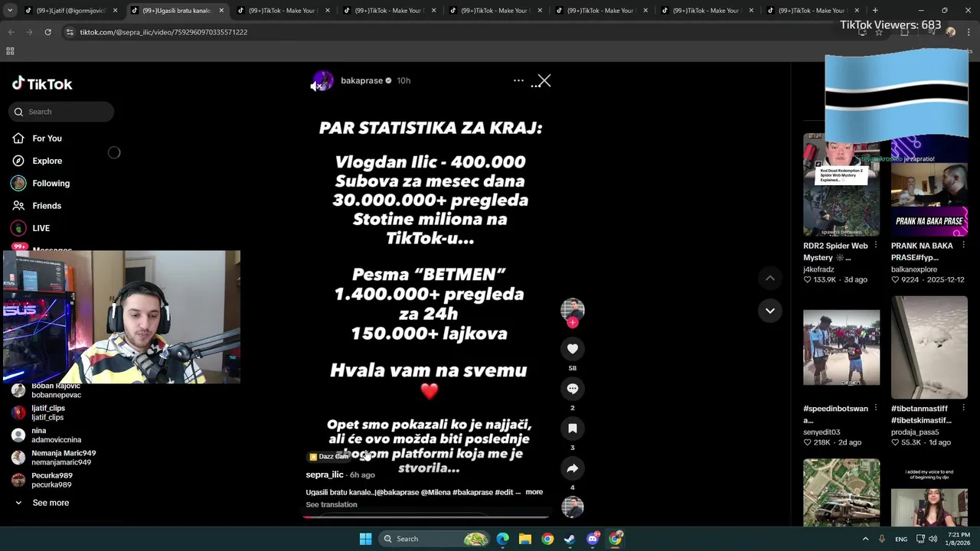Click the TikTok logo

pyautogui.click(x=42, y=83)
